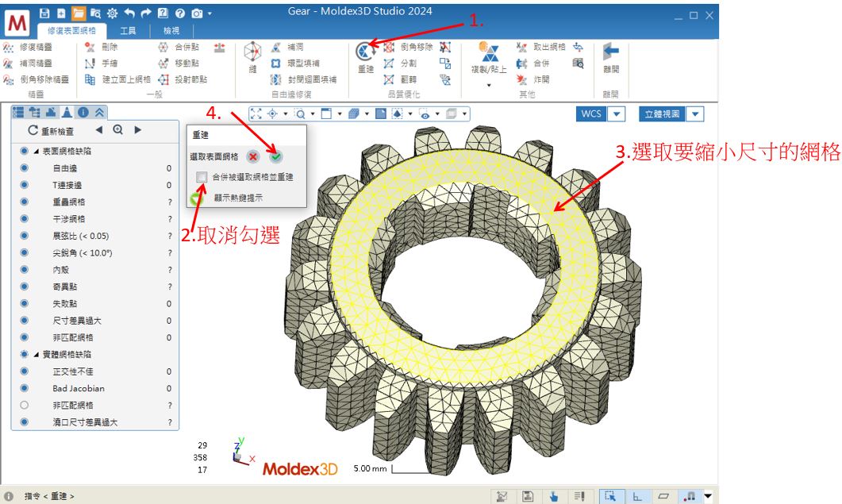Click the WCS button
842x504 pixels.
(591, 114)
